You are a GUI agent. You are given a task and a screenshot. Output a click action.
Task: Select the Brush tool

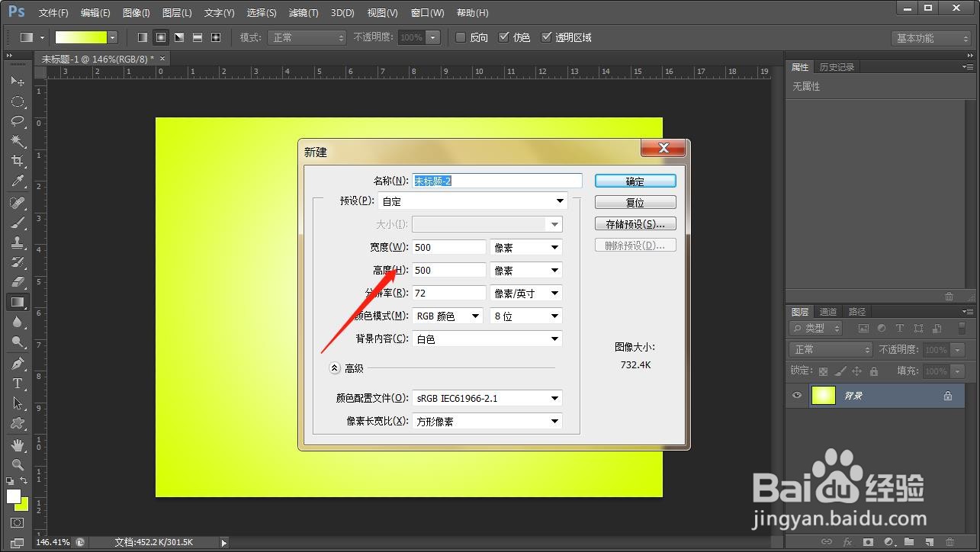(17, 223)
